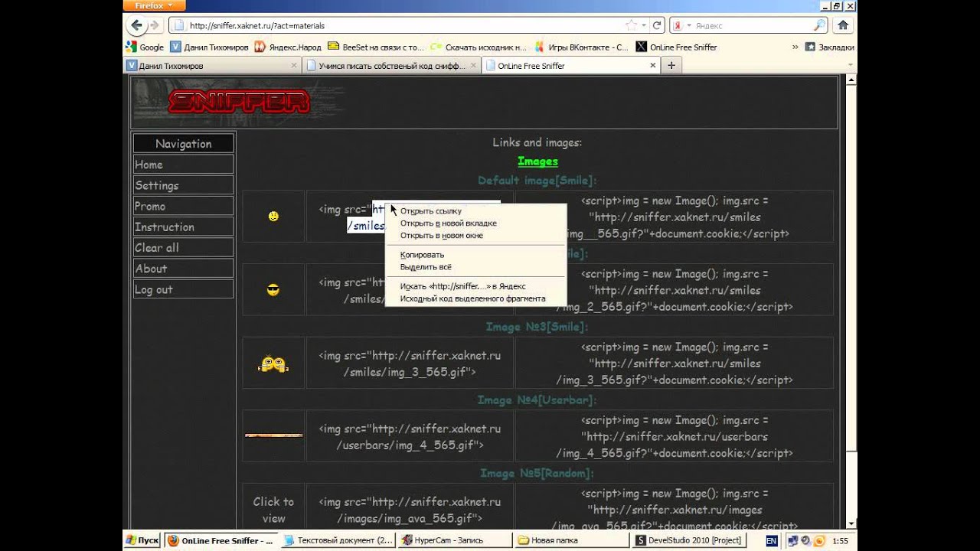
Task: Bookmark page with the star icon
Action: 631,25
